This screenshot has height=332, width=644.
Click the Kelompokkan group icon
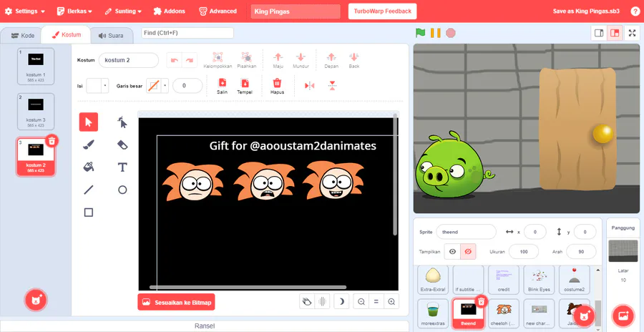pyautogui.click(x=218, y=57)
